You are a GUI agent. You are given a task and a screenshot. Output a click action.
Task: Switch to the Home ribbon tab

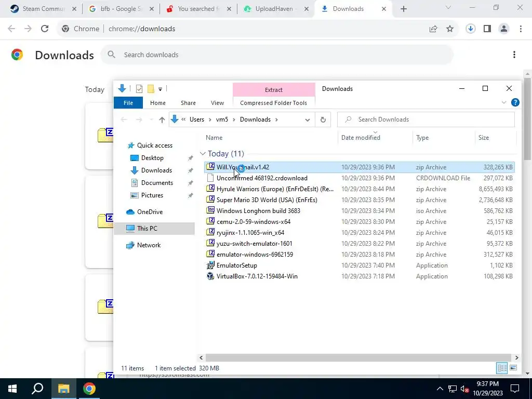(158, 103)
